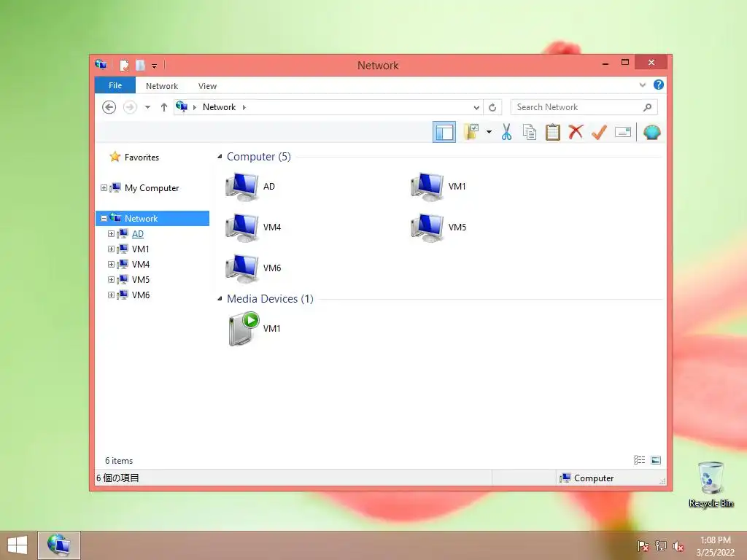This screenshot has height=560, width=747.
Task: Click the blue Help question mark icon
Action: click(659, 85)
